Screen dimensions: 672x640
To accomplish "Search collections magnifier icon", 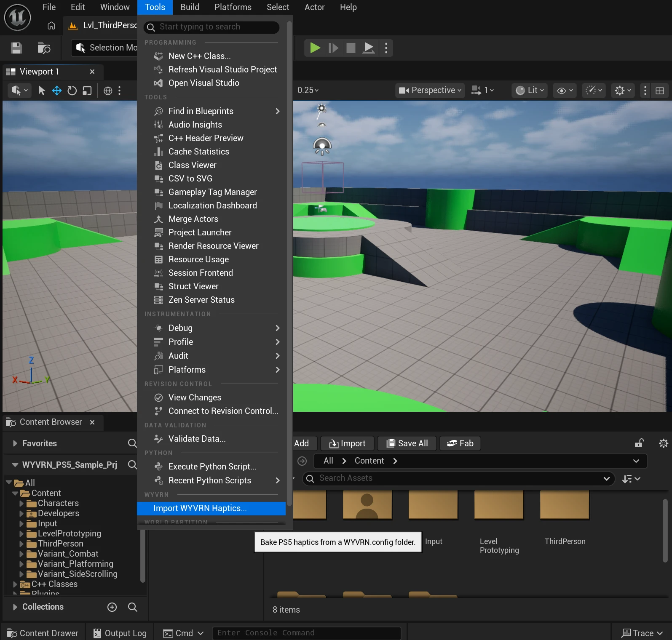I will click(x=132, y=607).
